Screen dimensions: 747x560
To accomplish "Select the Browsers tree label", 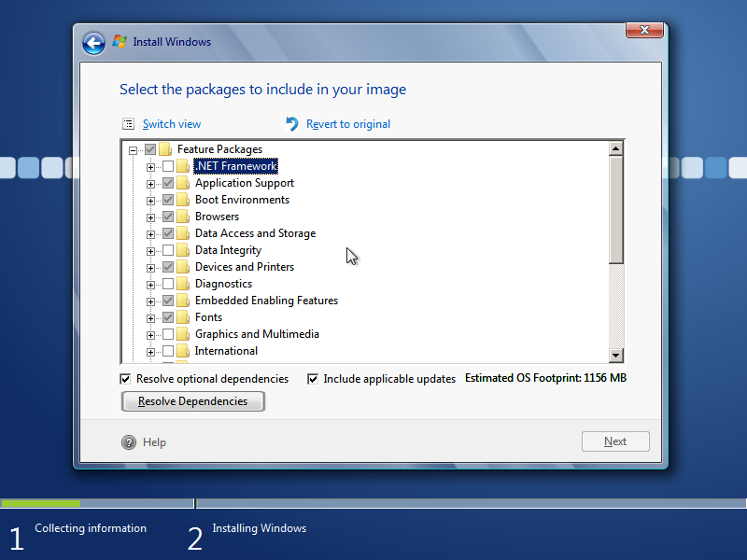I will 217,217.
